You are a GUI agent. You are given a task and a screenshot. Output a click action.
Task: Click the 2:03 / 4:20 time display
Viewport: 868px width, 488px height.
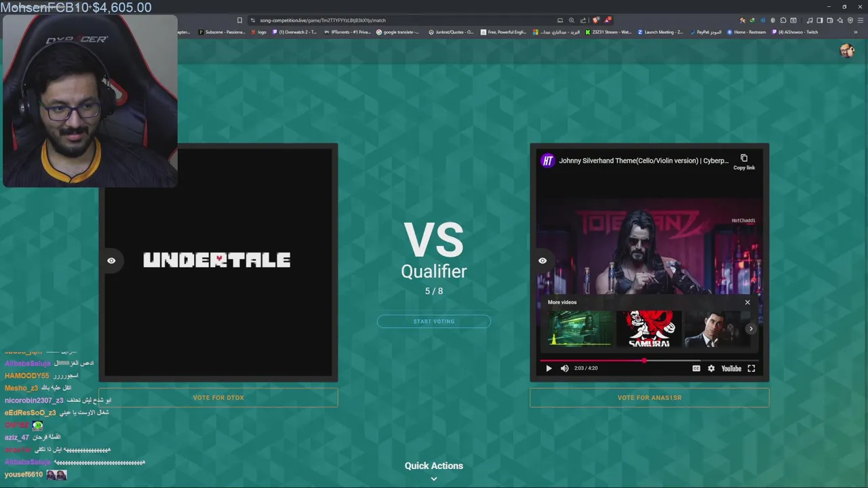click(x=586, y=368)
